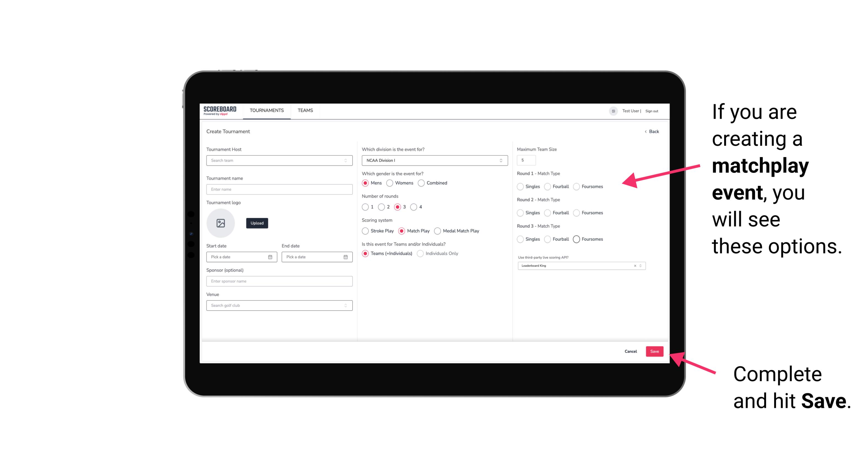Viewport: 868px width, 467px height.
Task: Click the Scoreboard logo icon
Action: pyautogui.click(x=221, y=110)
